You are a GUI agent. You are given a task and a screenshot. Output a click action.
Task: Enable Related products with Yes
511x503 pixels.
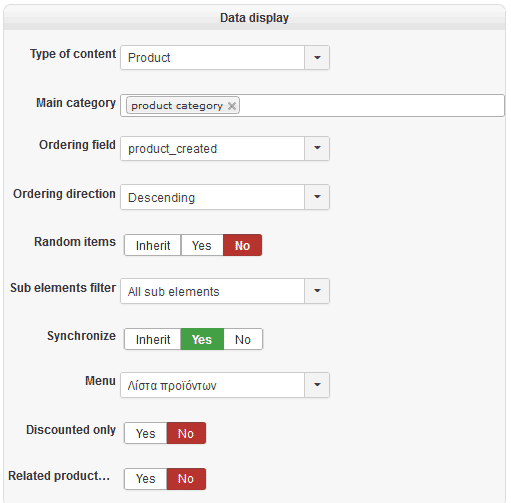pos(146,479)
